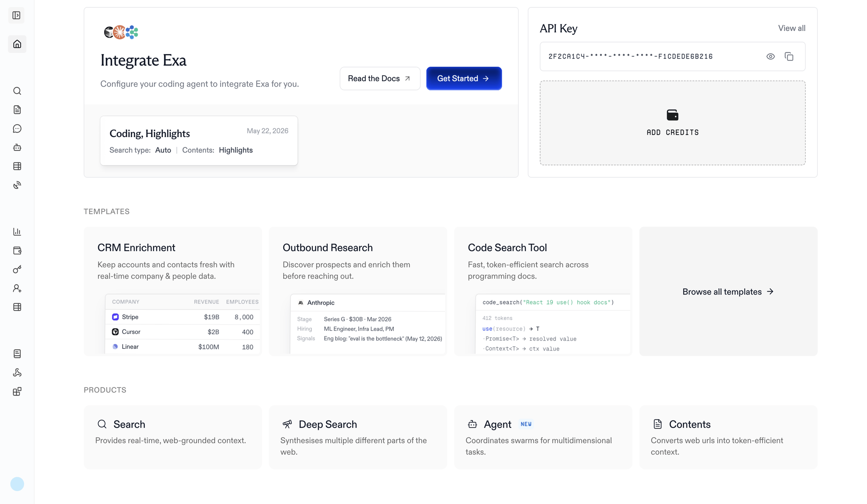This screenshot has width=867, height=504.
Task: Click the "412 tokens" text
Action: coord(497,318)
